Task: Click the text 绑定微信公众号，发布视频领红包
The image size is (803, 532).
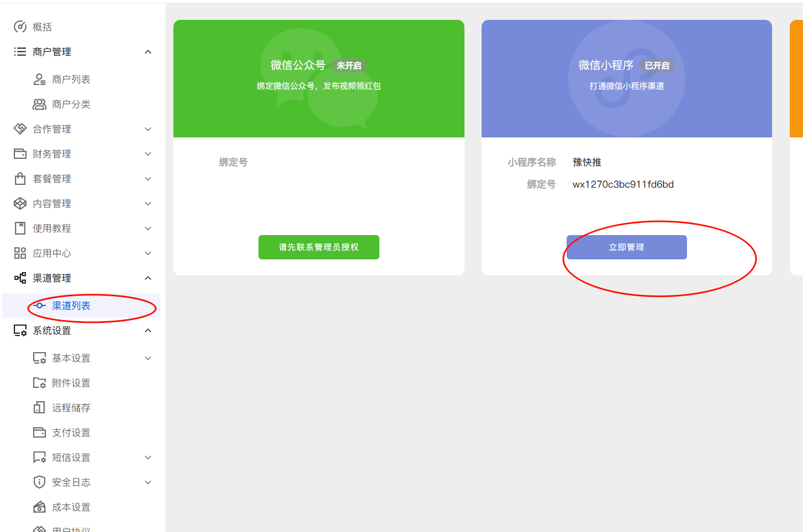Action: pyautogui.click(x=319, y=86)
